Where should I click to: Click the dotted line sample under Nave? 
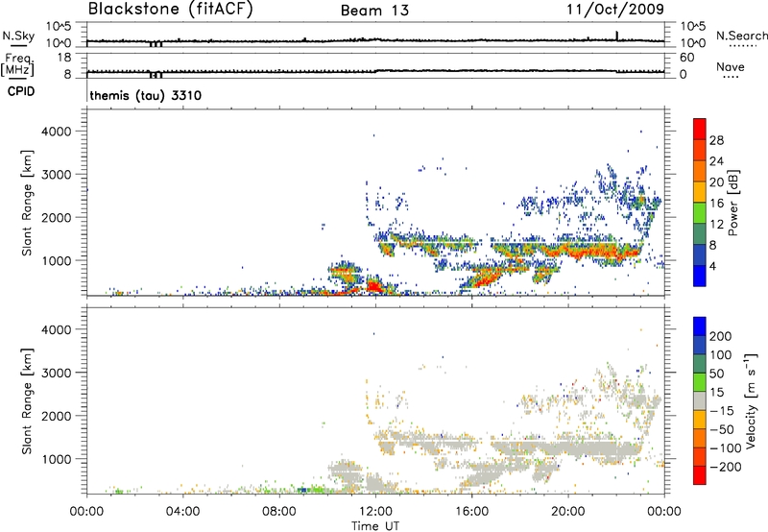coord(731,77)
